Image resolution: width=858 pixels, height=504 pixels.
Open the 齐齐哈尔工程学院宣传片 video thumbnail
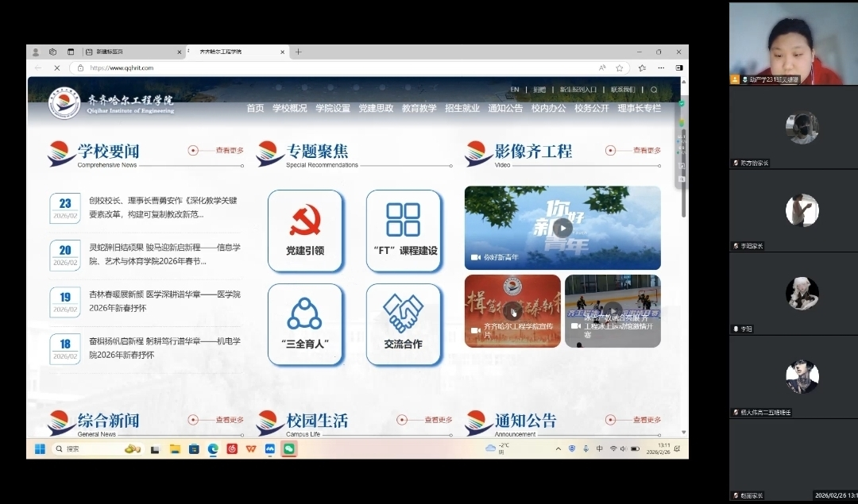(x=512, y=311)
